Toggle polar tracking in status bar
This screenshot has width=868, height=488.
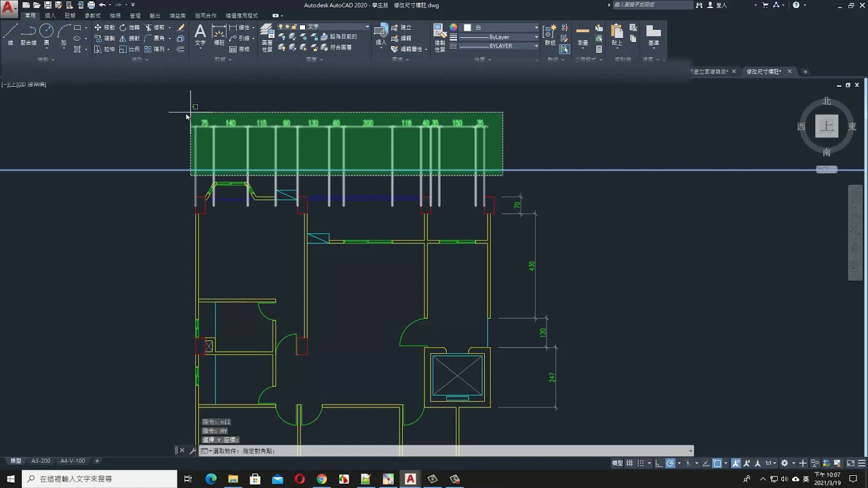coord(670,463)
